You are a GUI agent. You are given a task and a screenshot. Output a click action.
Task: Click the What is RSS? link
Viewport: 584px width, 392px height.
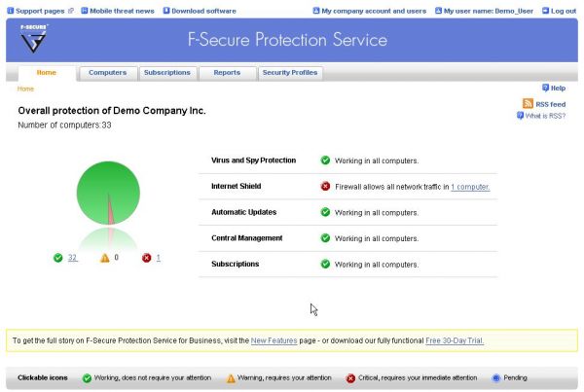point(545,116)
